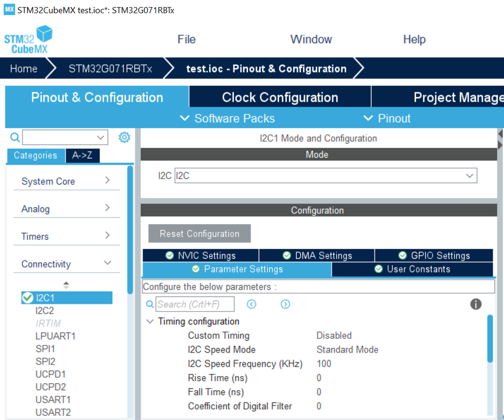504x420 pixels.
Task: Select the Categories tab
Action: coord(35,155)
